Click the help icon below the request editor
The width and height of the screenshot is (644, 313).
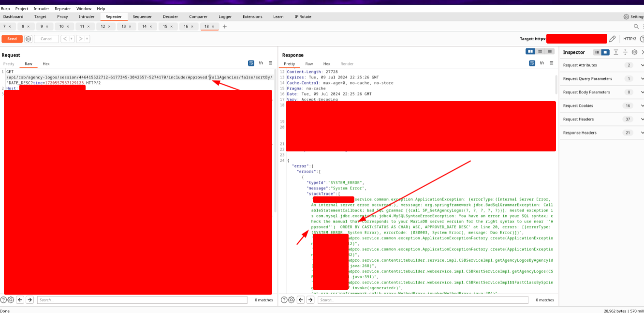(x=3, y=300)
